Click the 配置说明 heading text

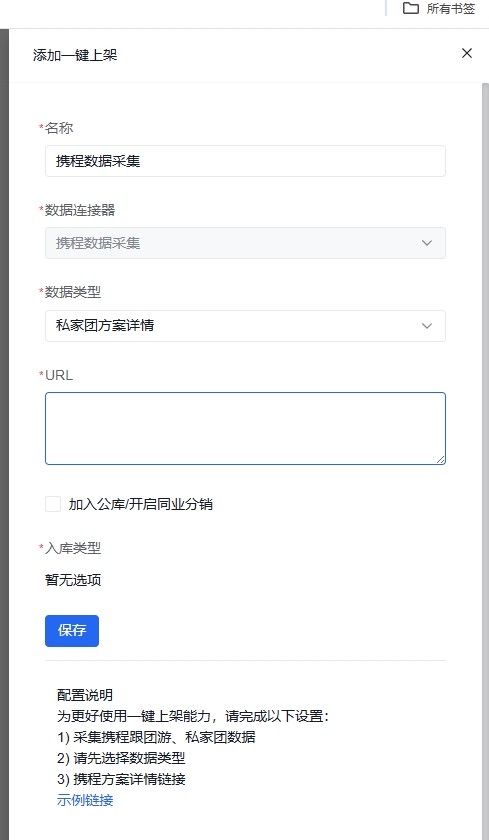click(x=85, y=695)
